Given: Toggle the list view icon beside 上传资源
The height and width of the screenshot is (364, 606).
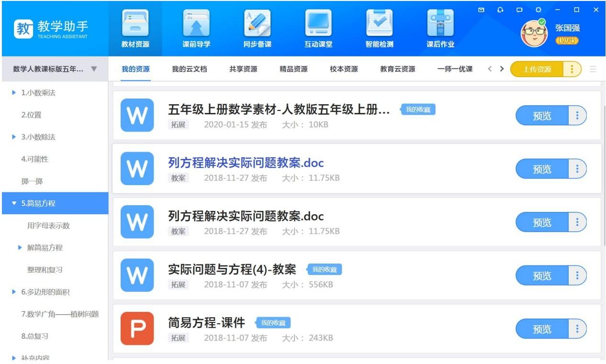Looking at the screenshot, I should [x=593, y=69].
